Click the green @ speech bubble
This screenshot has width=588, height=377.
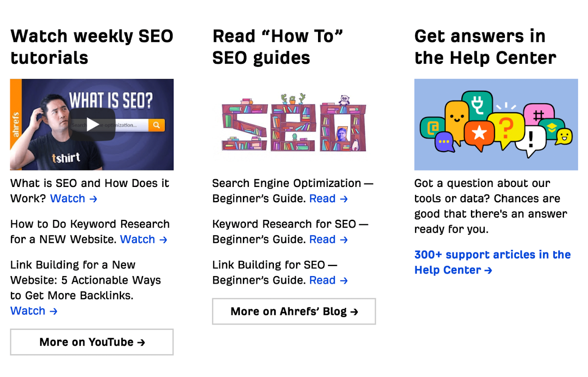tap(433, 128)
